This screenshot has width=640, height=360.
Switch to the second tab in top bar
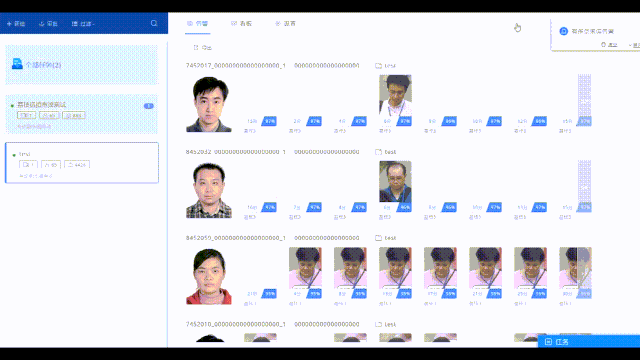tap(241, 24)
